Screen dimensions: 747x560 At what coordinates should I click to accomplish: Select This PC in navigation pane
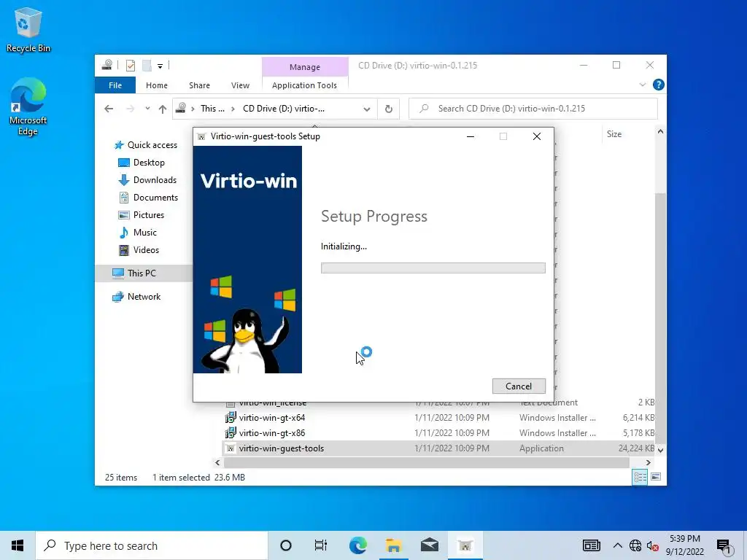pos(143,273)
